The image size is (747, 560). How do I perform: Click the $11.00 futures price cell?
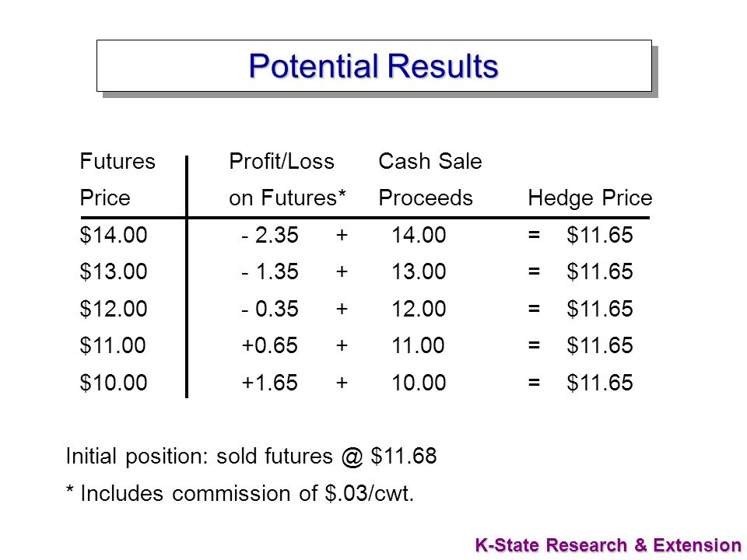[112, 345]
